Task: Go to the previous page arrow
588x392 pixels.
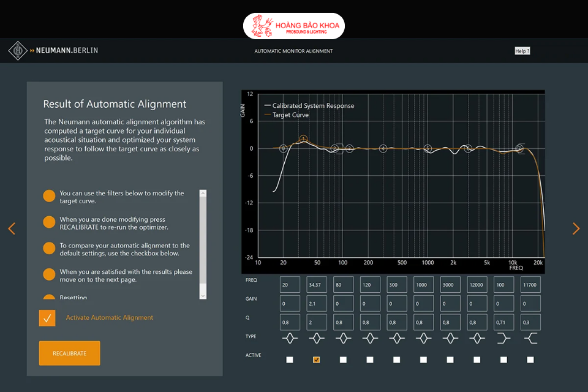Action: coord(12,228)
